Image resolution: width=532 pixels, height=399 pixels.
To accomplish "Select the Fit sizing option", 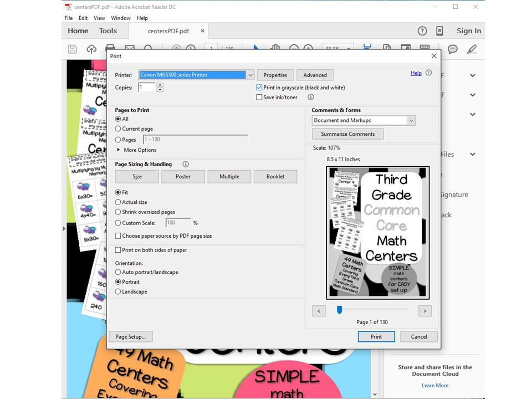I will (x=117, y=192).
